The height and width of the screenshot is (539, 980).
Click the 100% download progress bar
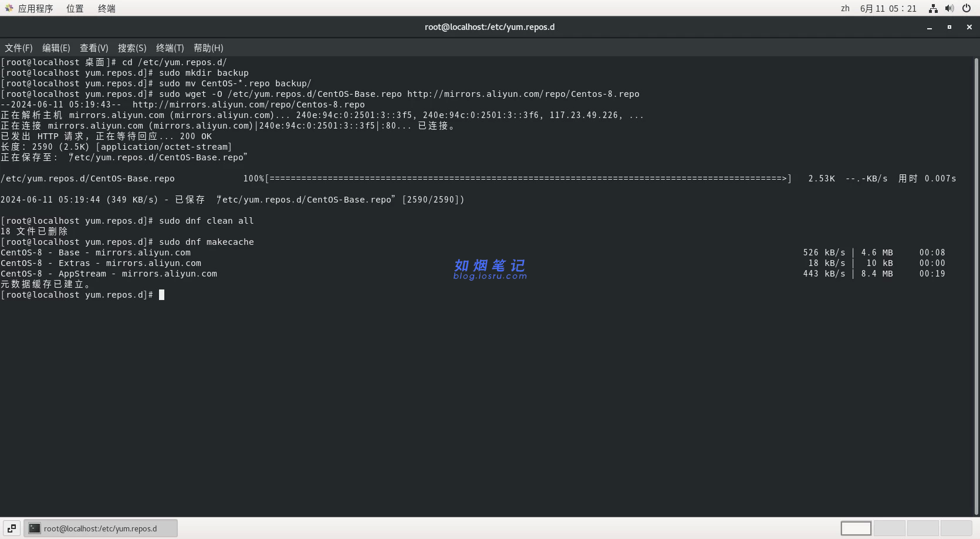(x=517, y=178)
